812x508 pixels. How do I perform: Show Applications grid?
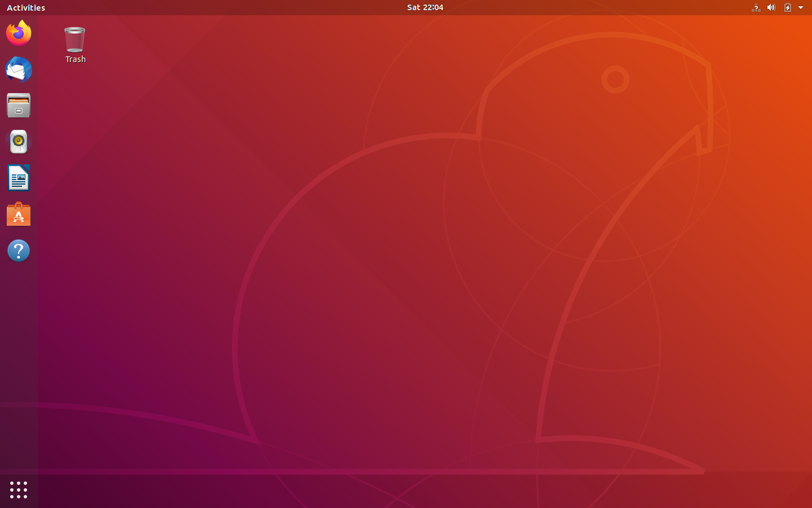click(19, 489)
